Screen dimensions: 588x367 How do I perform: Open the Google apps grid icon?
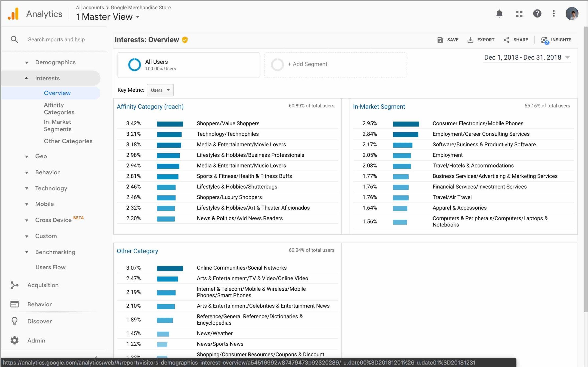tap(519, 14)
